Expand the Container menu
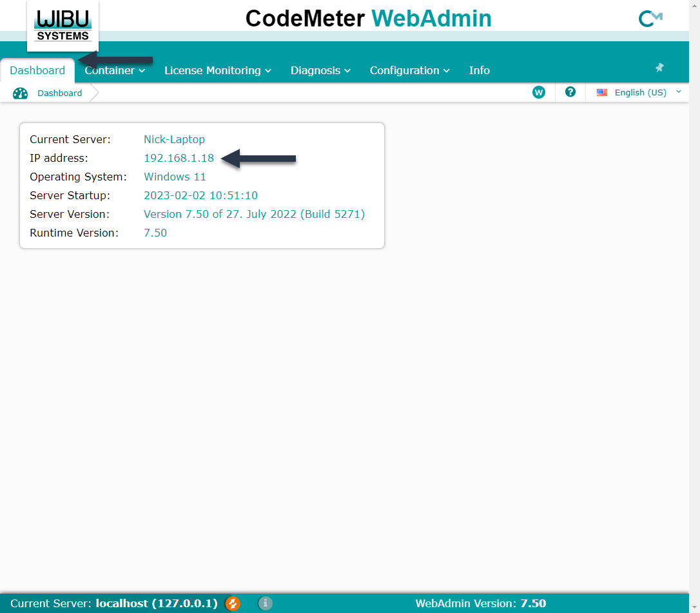This screenshot has height=613, width=700. click(x=115, y=70)
